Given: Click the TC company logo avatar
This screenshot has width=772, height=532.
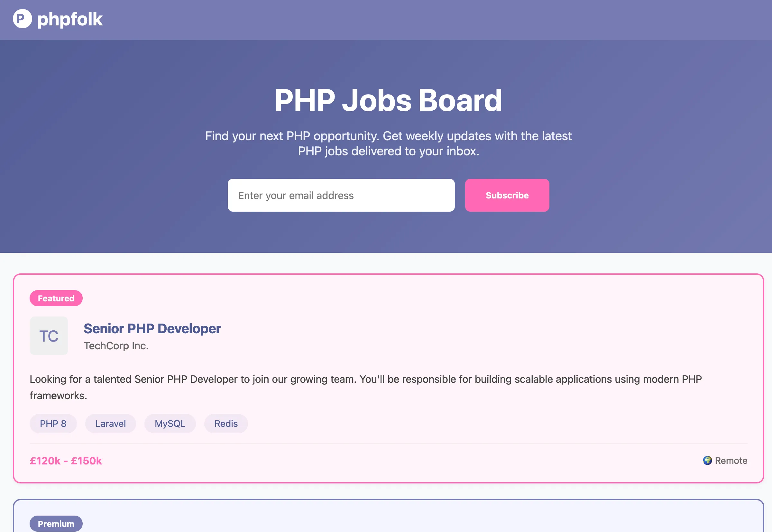Looking at the screenshot, I should [x=49, y=336].
